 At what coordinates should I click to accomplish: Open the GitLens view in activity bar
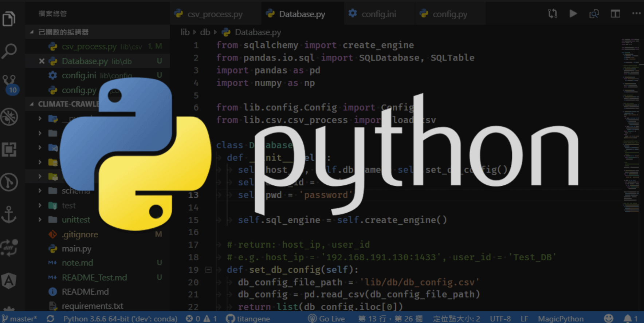[9, 182]
